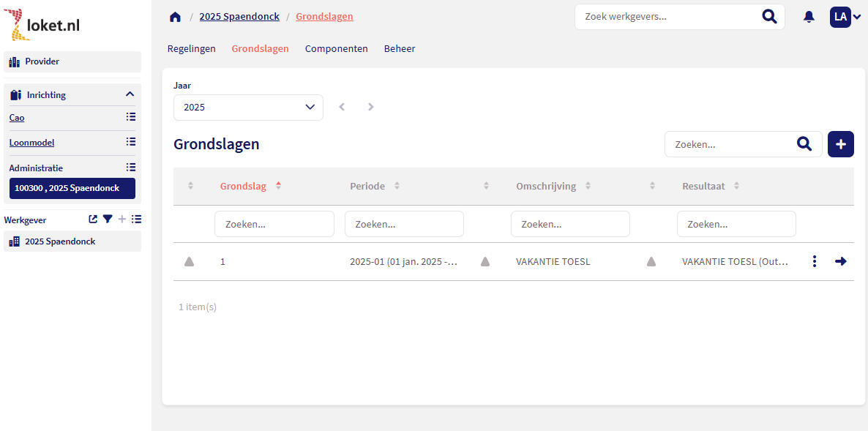The width and height of the screenshot is (868, 431).
Task: Click the filter icon next to Werkgever
Action: pyautogui.click(x=107, y=219)
